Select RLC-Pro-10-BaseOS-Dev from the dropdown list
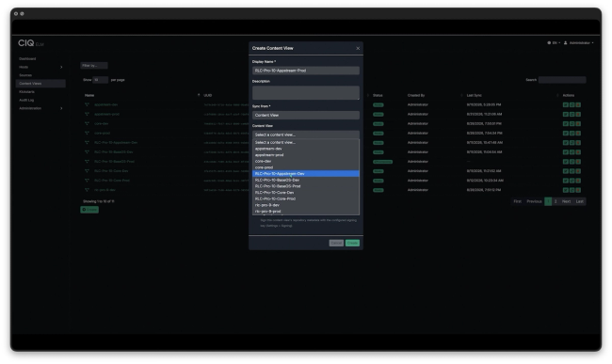Screen dimensions: 612x364 pyautogui.click(x=306, y=180)
